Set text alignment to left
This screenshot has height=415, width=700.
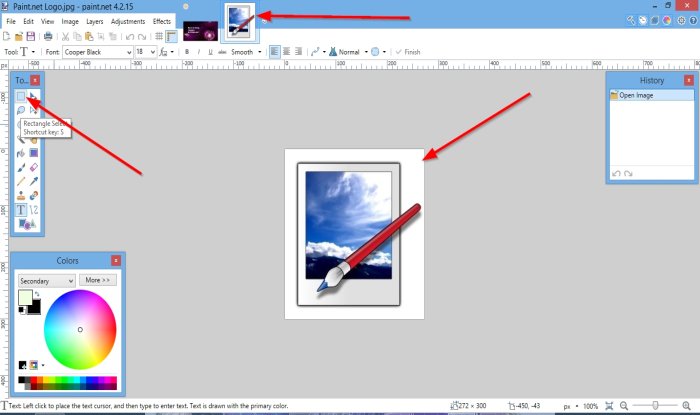click(x=274, y=52)
